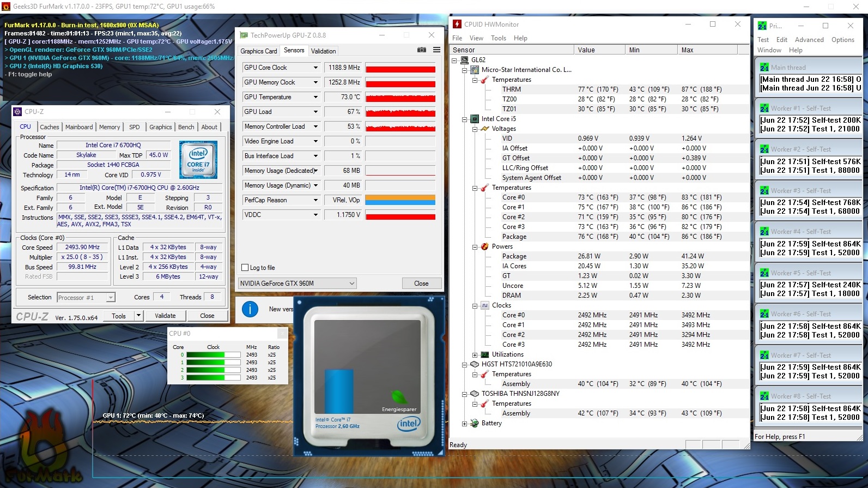Click PerfCap Reason orange-blue color bar

click(x=400, y=200)
